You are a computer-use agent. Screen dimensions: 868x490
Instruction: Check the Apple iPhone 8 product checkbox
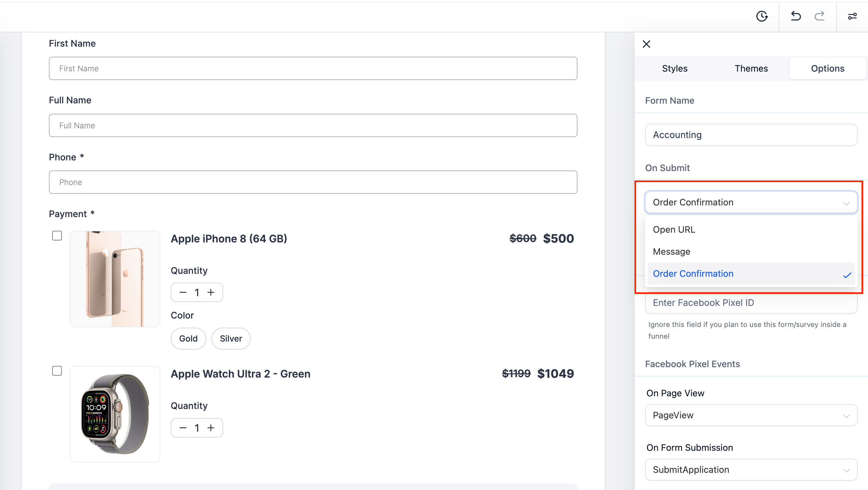[57, 236]
